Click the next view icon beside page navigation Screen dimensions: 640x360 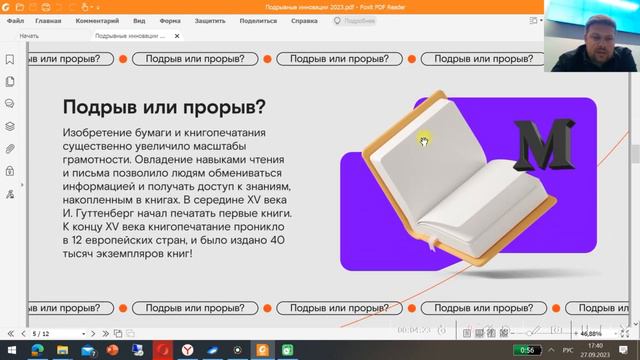(x=130, y=333)
